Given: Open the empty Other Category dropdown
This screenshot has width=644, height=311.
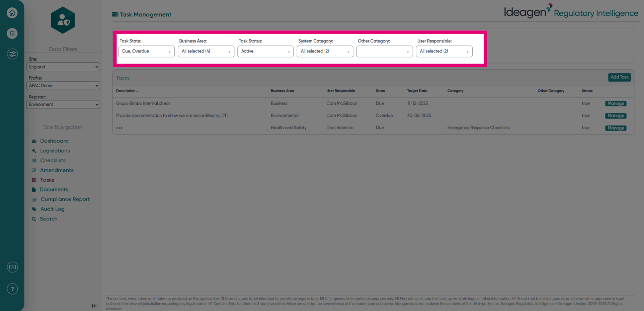Looking at the screenshot, I should pyautogui.click(x=384, y=51).
